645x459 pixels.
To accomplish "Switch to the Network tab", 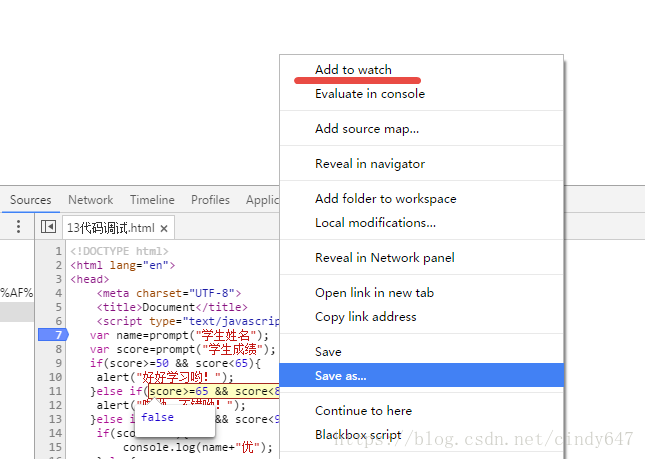I will [x=90, y=200].
